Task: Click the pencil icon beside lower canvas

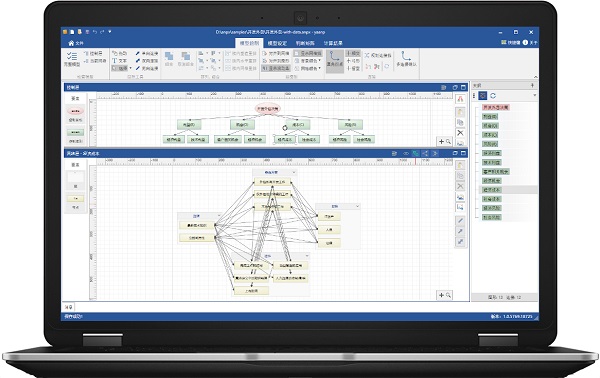Action: (460, 221)
